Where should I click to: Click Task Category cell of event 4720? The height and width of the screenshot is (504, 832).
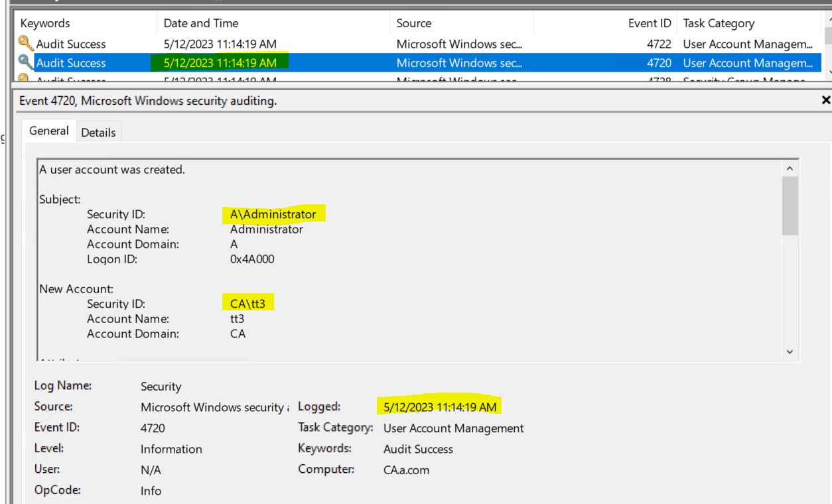point(748,63)
